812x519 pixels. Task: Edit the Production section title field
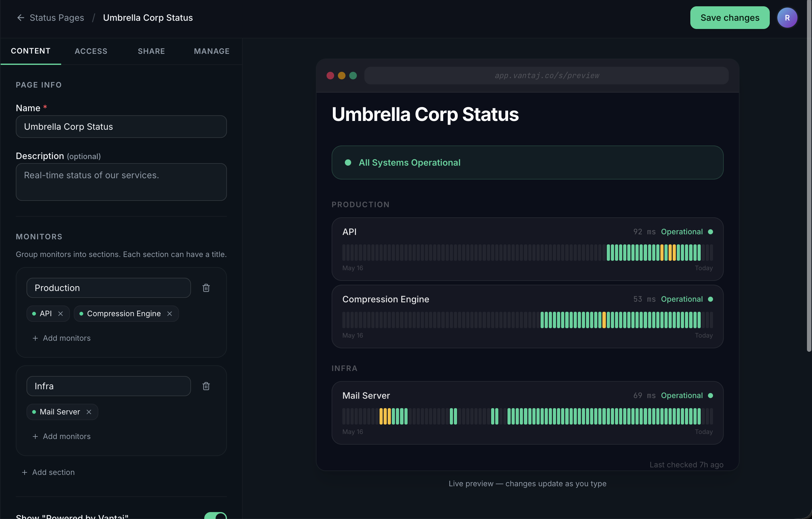click(x=109, y=288)
